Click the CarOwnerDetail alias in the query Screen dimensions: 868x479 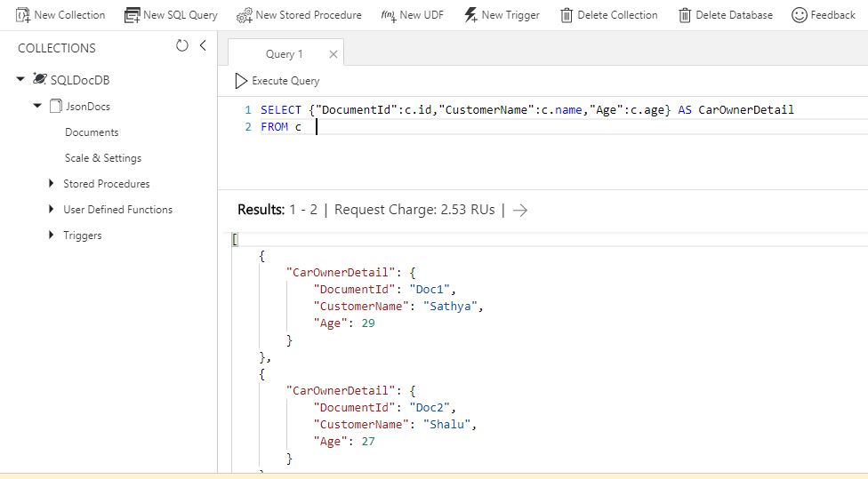coord(745,110)
